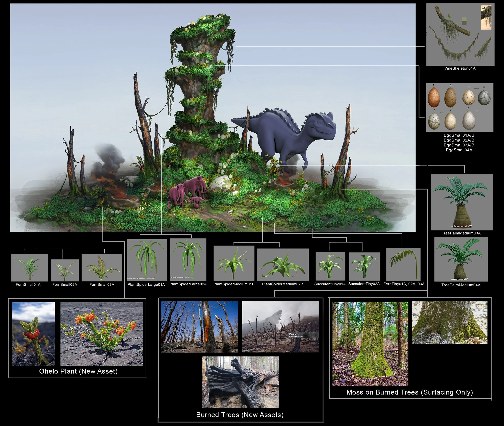Click the "TreePalmMedium04A" caption
Image resolution: width=504 pixels, height=426 pixels.
click(x=461, y=285)
